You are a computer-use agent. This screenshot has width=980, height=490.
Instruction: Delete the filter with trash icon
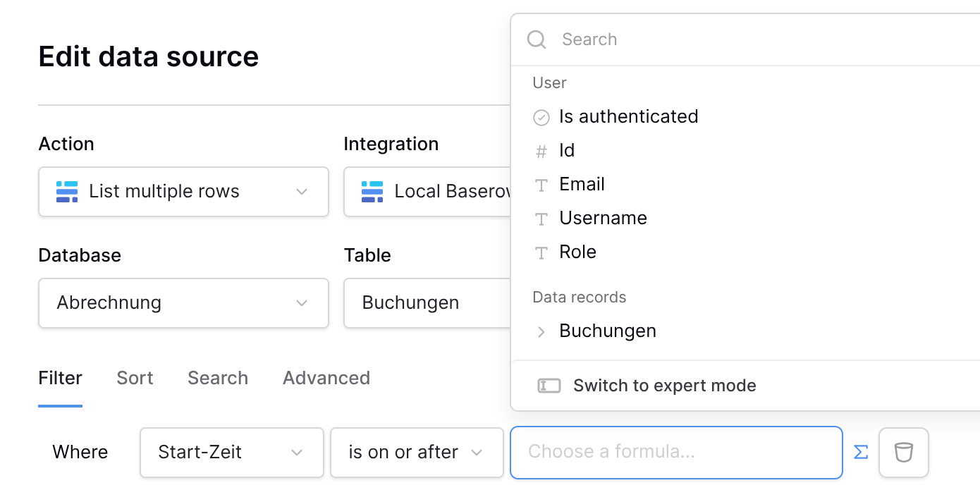903,452
